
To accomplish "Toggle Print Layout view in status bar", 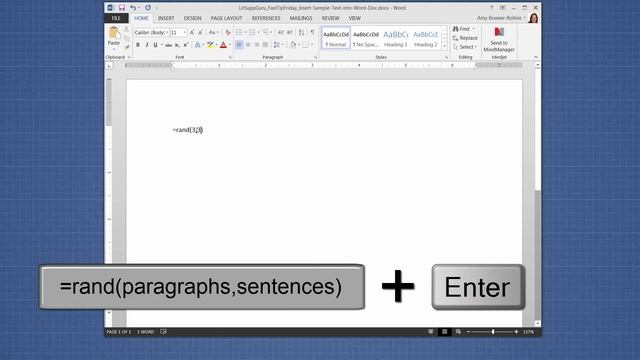I will click(444, 332).
